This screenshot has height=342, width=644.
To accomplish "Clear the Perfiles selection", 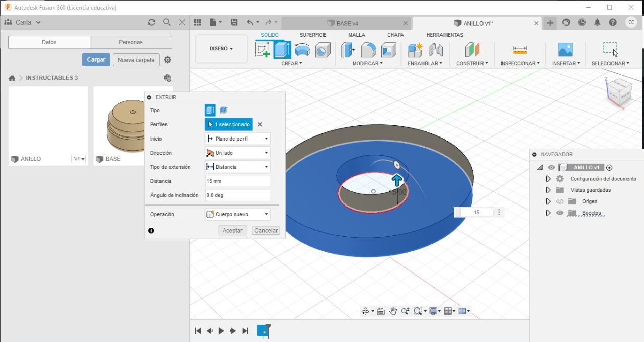I will 260,124.
